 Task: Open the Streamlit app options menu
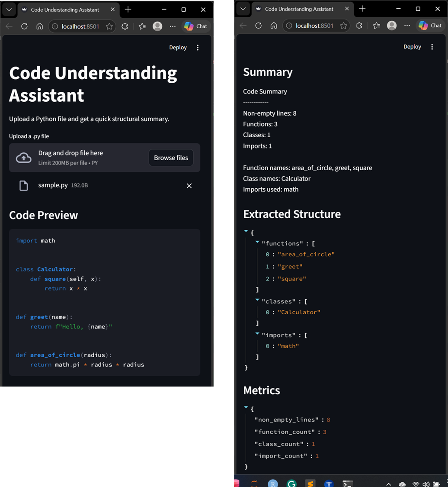click(198, 48)
